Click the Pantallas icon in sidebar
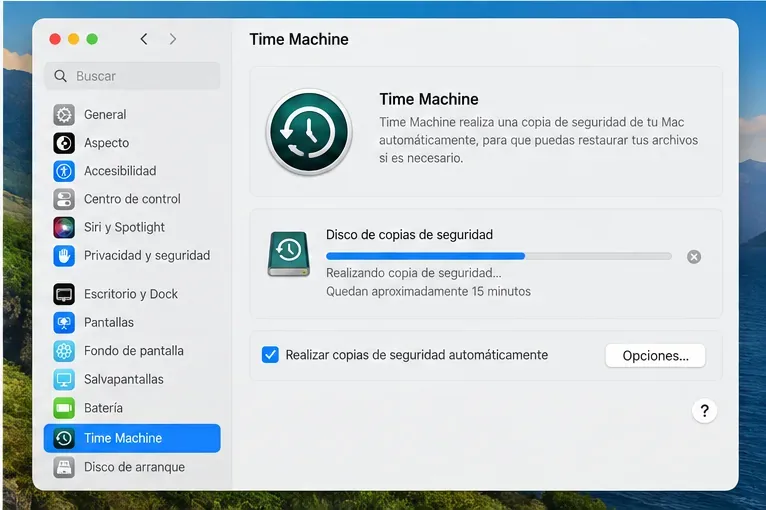 64,322
